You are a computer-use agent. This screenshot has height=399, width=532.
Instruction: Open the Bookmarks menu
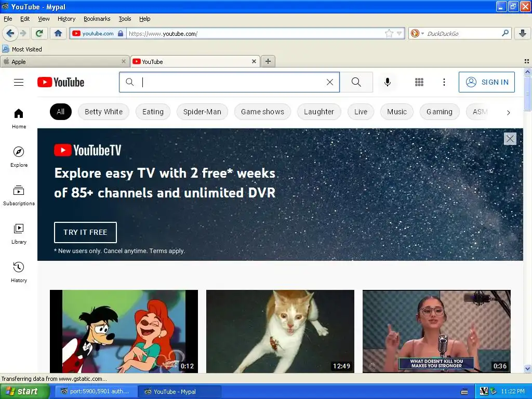coord(97,19)
